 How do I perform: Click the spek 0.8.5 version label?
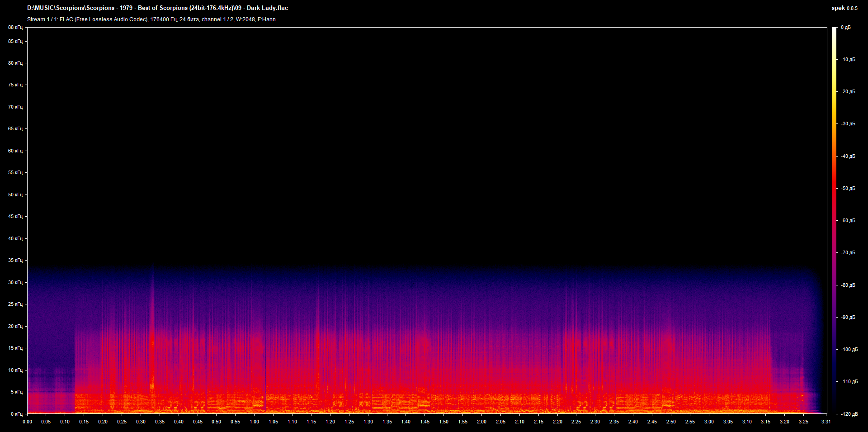tap(844, 8)
